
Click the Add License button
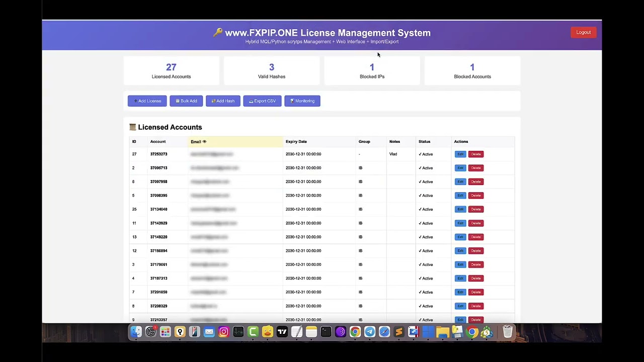(x=147, y=101)
